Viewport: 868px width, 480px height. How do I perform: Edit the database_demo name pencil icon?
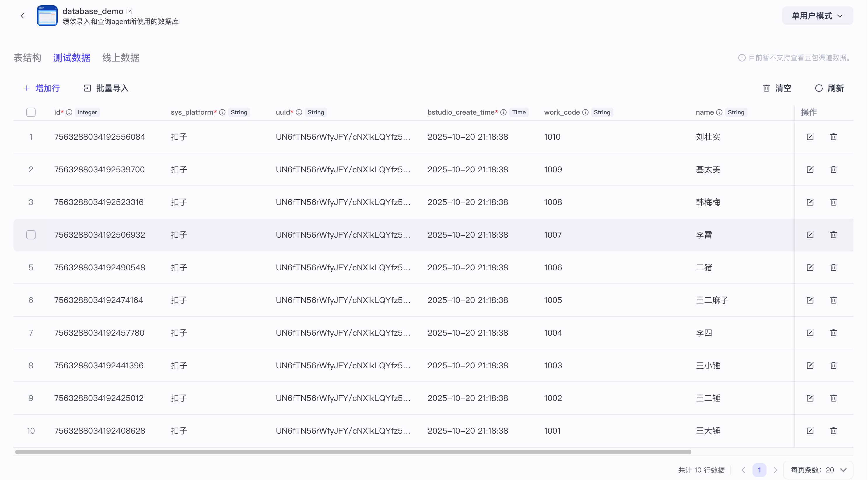click(129, 11)
